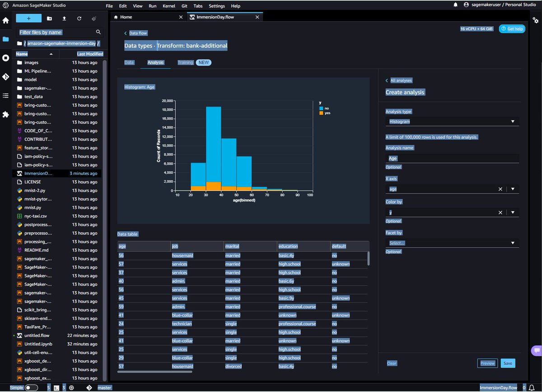Open the Git sidebar icon
This screenshot has width=542, height=392.
pyautogui.click(x=5, y=77)
